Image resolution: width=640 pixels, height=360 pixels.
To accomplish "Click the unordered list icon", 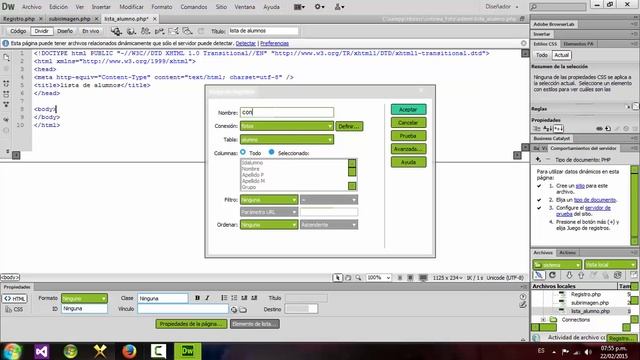I will pyautogui.click(x=224, y=298).
